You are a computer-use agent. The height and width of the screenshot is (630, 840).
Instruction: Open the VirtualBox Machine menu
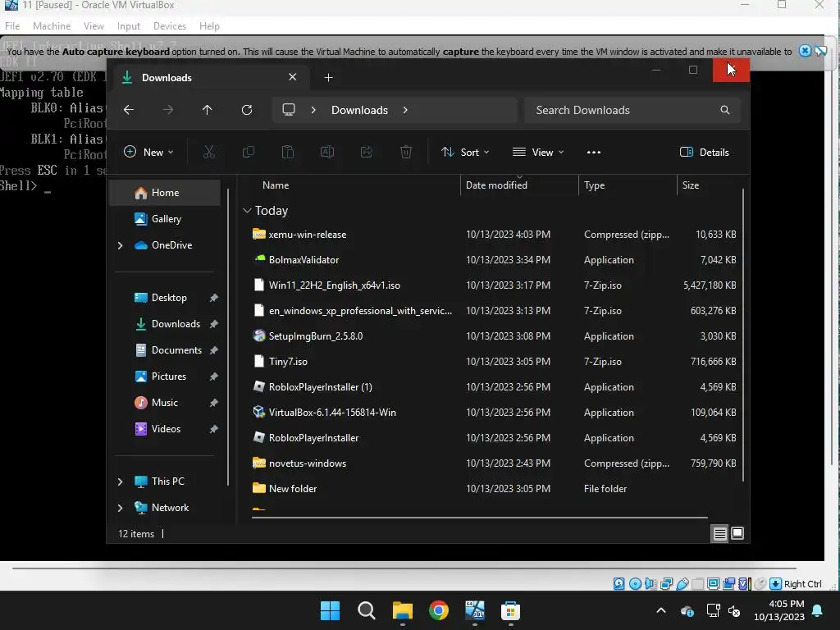tap(52, 25)
